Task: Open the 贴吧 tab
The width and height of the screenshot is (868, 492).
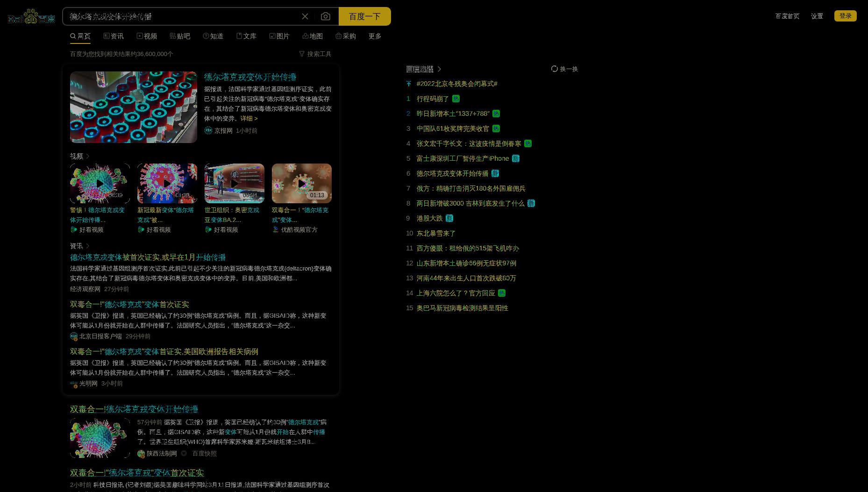Action: 180,36
